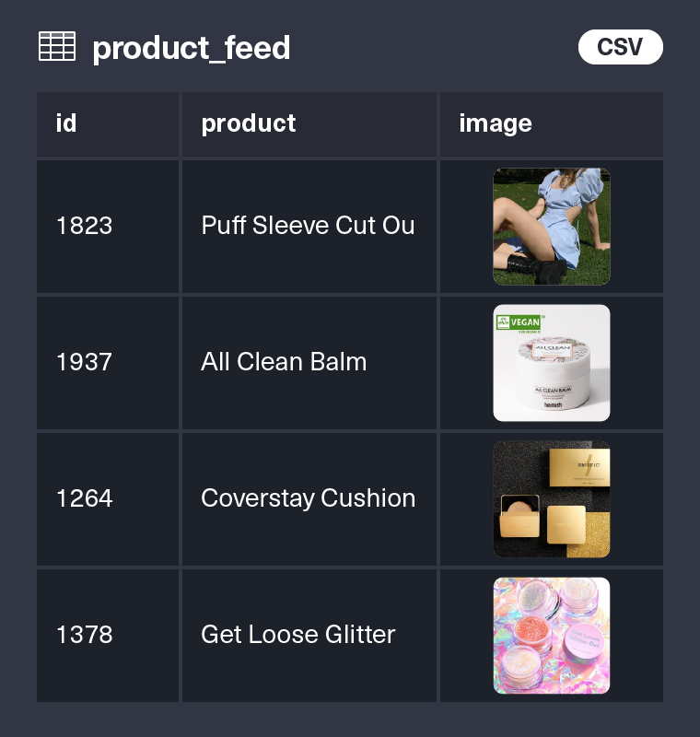Click the Coverstay Cushion product name
700x737 pixels.
click(308, 498)
